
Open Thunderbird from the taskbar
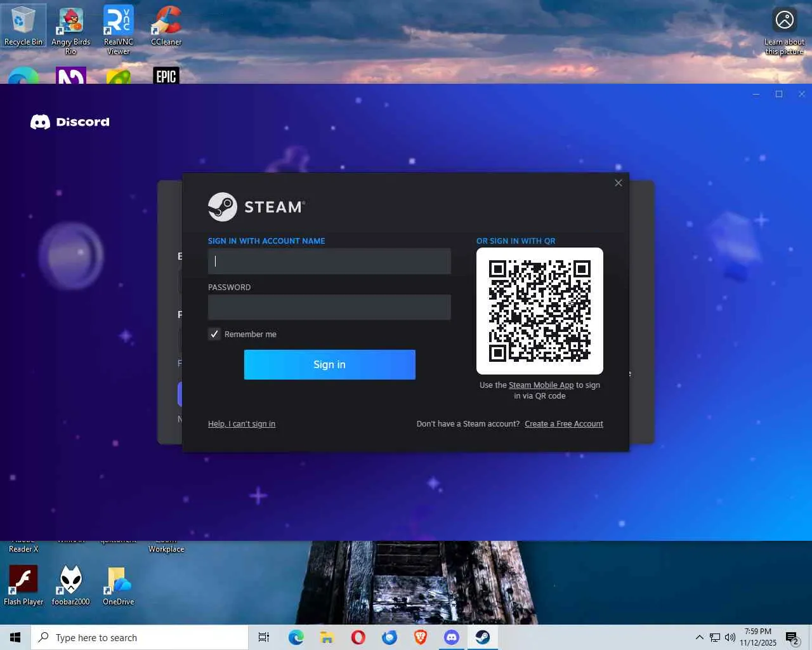point(389,637)
